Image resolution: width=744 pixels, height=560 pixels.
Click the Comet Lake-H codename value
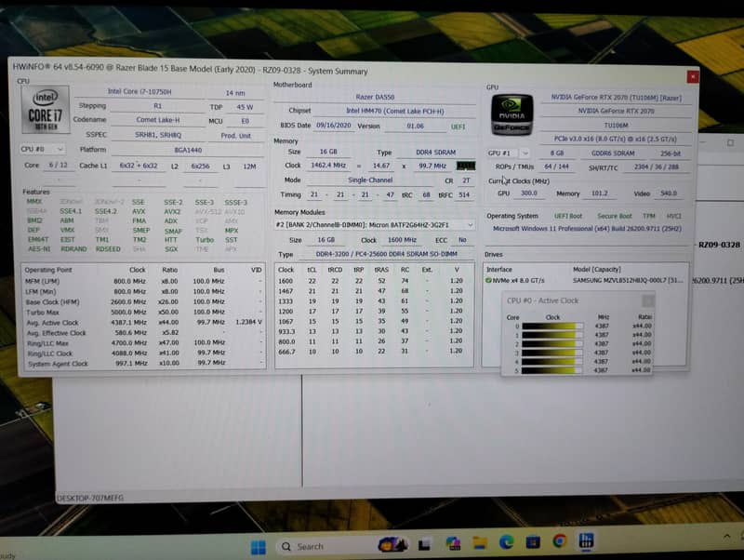pyautogui.click(x=158, y=120)
